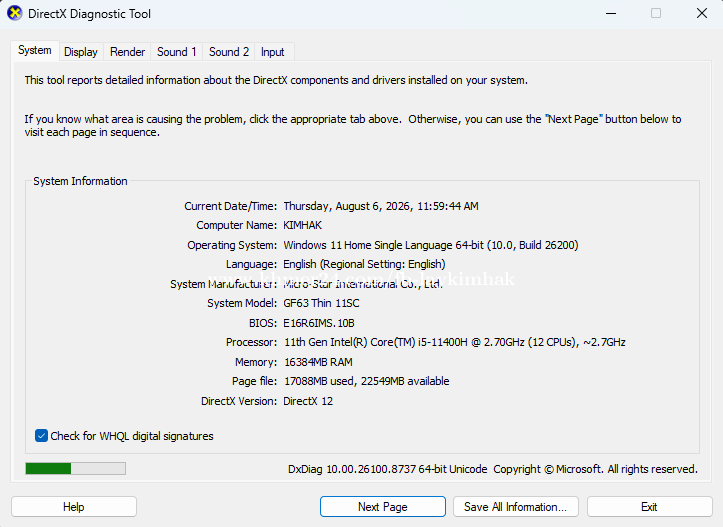This screenshot has height=527, width=723.
Task: Select the computer name KIMHAK
Action: click(302, 225)
